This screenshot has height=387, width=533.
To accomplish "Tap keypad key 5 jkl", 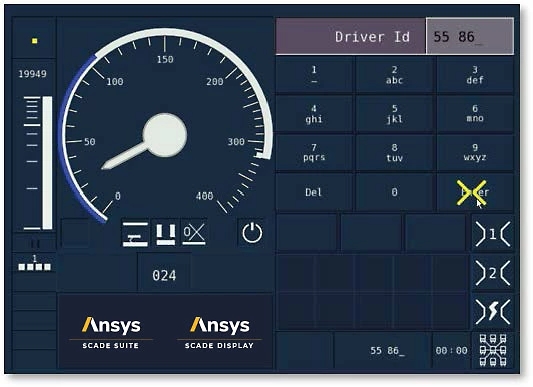I will pos(395,114).
